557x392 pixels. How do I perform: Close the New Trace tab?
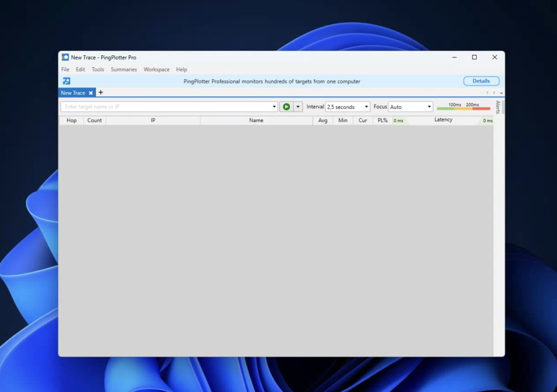(x=91, y=93)
